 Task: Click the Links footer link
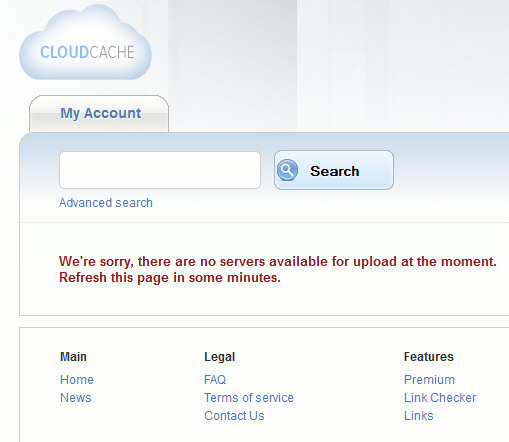[419, 416]
